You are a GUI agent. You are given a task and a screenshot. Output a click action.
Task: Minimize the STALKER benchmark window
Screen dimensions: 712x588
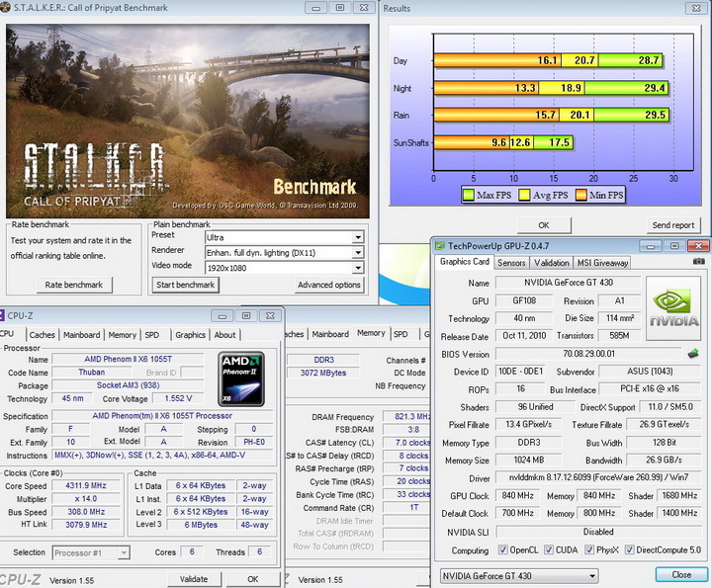tap(316, 8)
